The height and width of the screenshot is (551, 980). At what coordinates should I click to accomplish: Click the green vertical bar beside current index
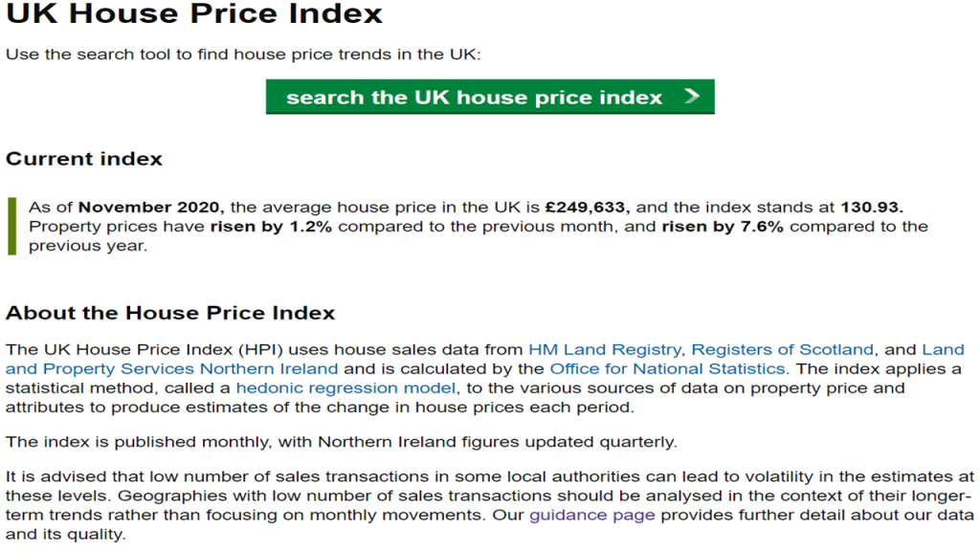point(11,226)
